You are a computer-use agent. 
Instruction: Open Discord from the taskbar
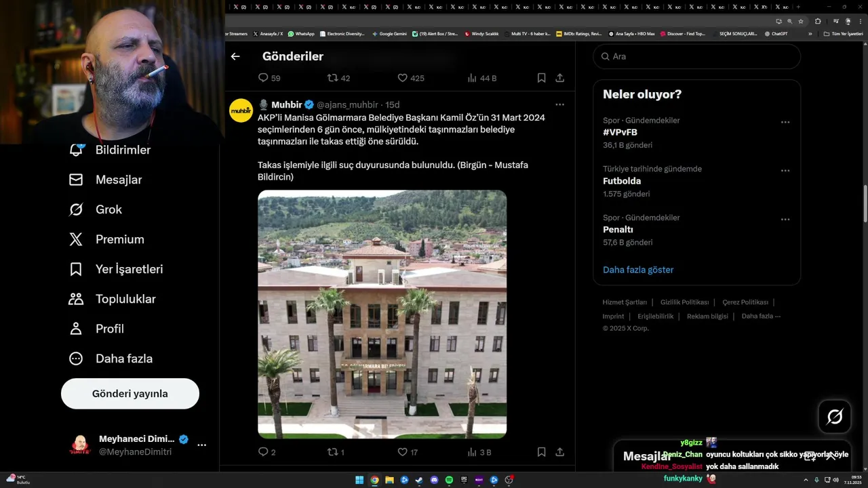434,480
